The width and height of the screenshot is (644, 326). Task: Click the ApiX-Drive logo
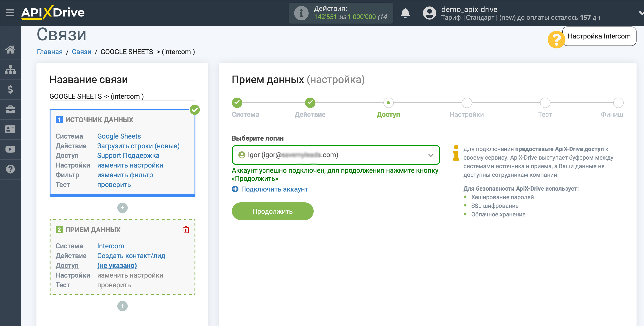point(53,12)
